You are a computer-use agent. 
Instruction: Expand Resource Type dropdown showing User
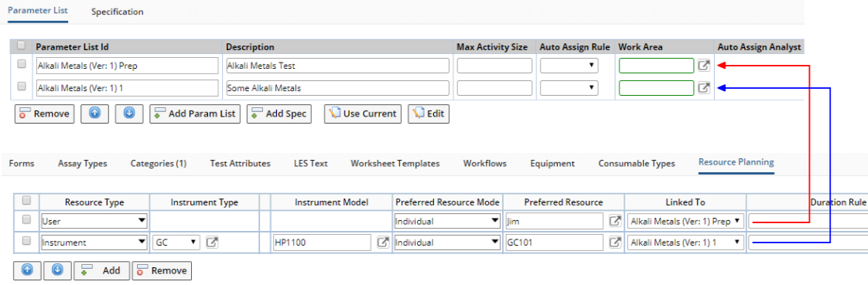point(94,222)
